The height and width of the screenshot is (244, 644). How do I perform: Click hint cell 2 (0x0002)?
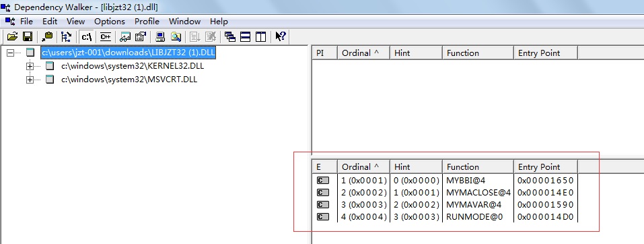tap(417, 205)
